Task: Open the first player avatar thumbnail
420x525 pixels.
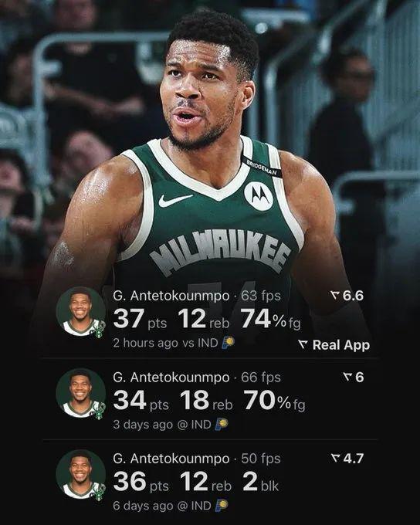Action: click(x=81, y=312)
